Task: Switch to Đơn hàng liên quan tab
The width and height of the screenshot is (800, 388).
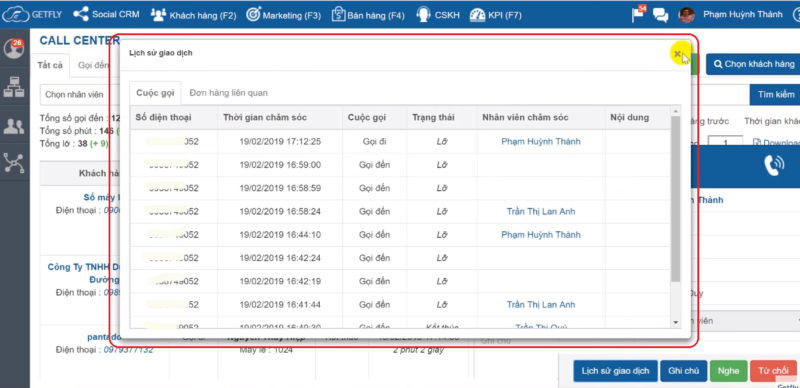Action: tap(228, 93)
